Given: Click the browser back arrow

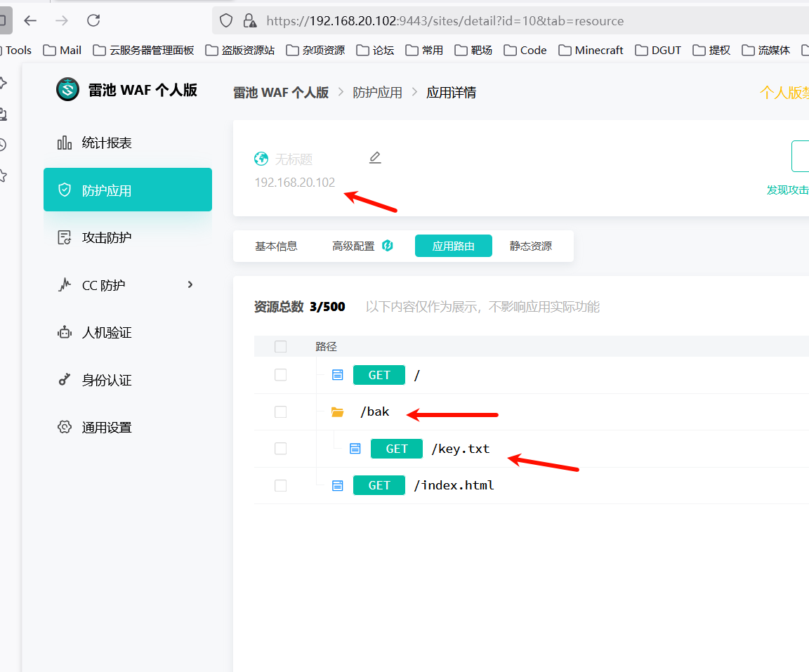Looking at the screenshot, I should click(30, 20).
